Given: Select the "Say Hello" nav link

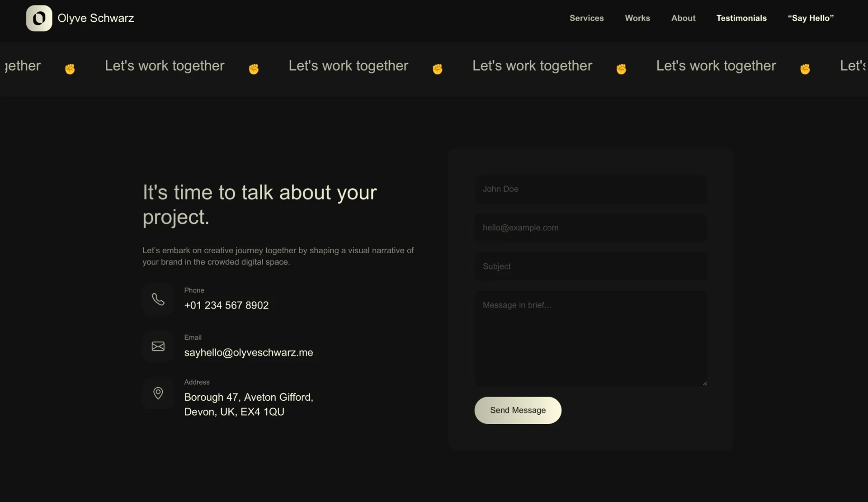Looking at the screenshot, I should [810, 18].
